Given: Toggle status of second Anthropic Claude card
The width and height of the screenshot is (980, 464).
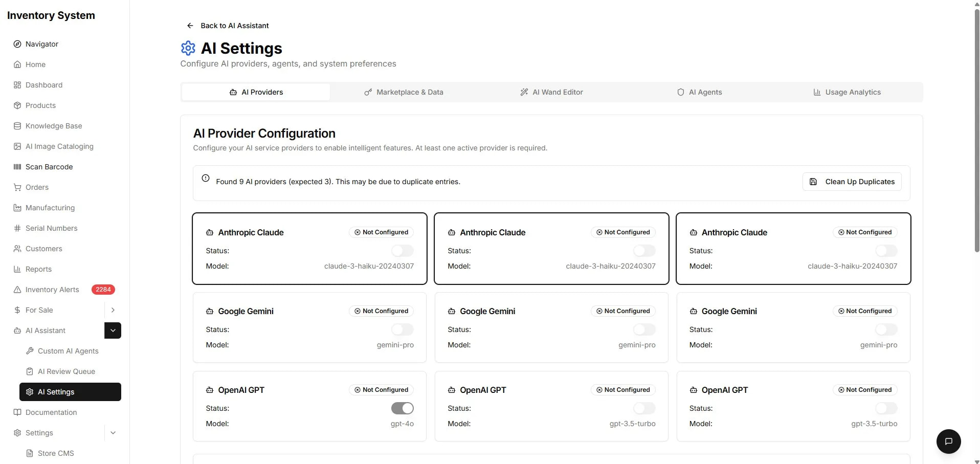Looking at the screenshot, I should 644,251.
